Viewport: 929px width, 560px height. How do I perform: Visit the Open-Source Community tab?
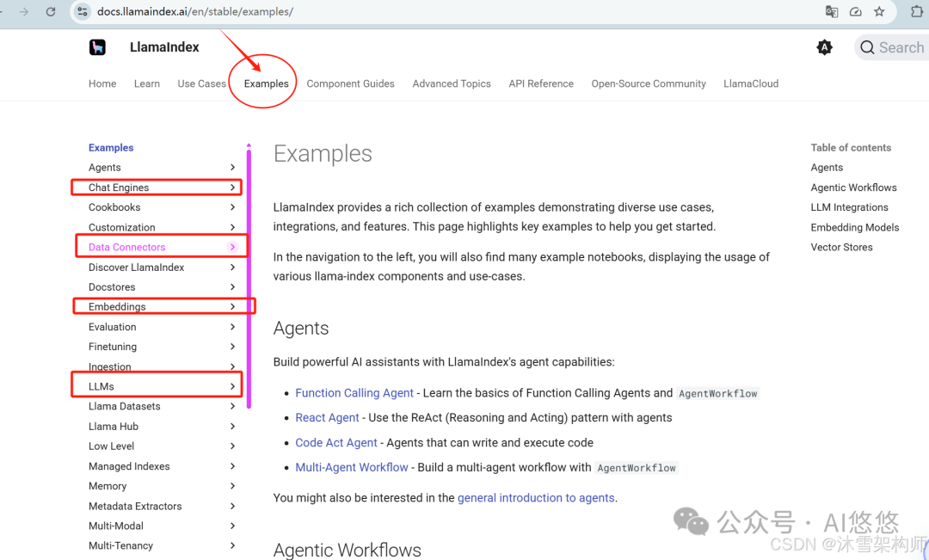(649, 83)
